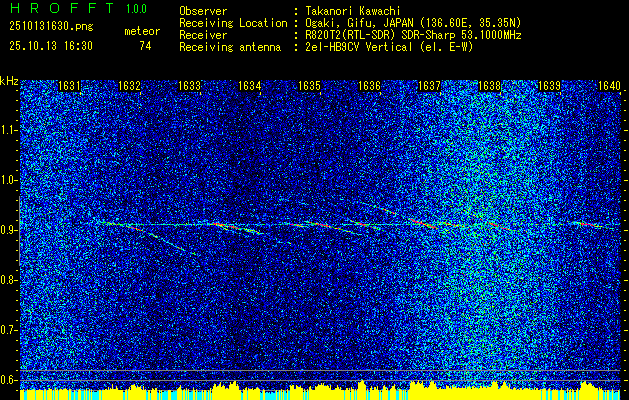
Task: Click the kHz axis unit label
Action: 9,81
